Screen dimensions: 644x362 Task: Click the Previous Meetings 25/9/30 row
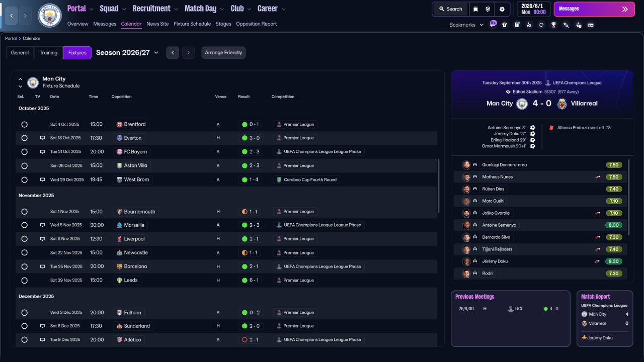click(x=510, y=309)
